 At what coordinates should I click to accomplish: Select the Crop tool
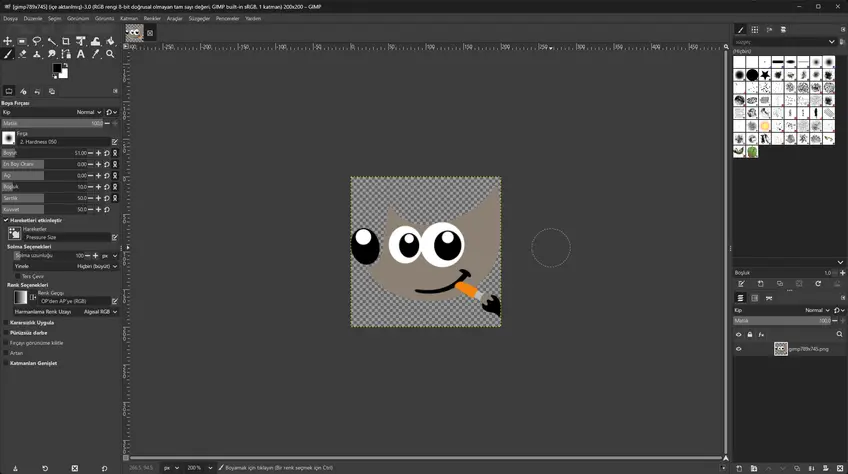66,41
